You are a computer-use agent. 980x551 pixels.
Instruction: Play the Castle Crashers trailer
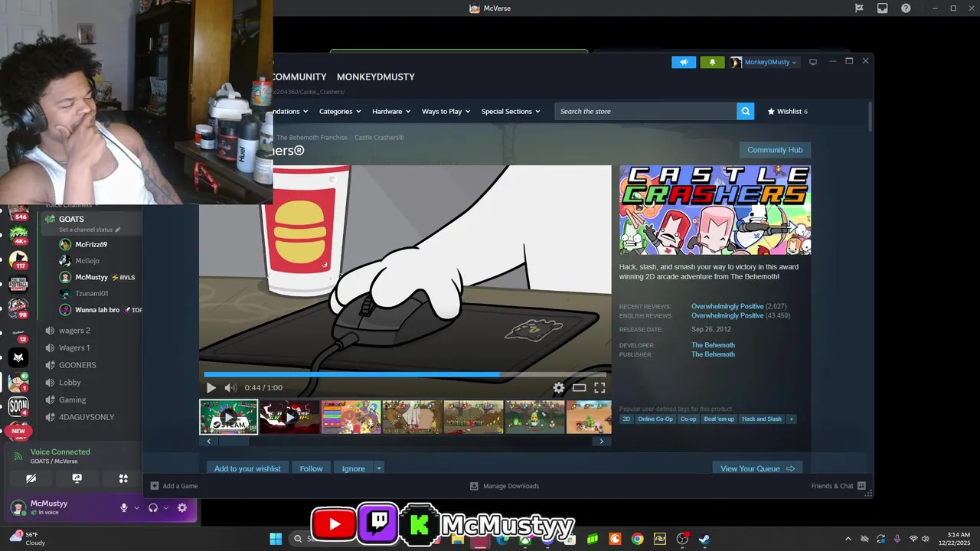211,388
